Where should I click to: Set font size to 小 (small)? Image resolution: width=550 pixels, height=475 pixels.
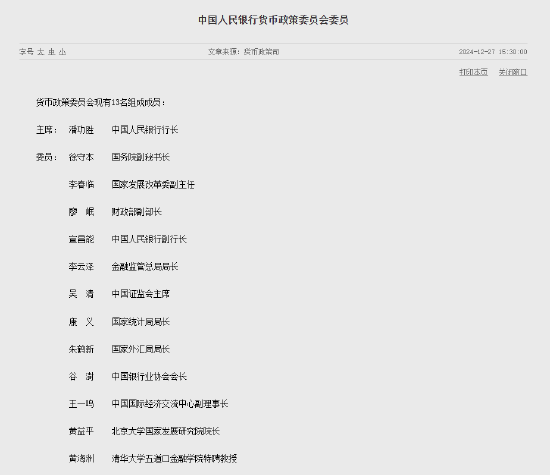(62, 52)
